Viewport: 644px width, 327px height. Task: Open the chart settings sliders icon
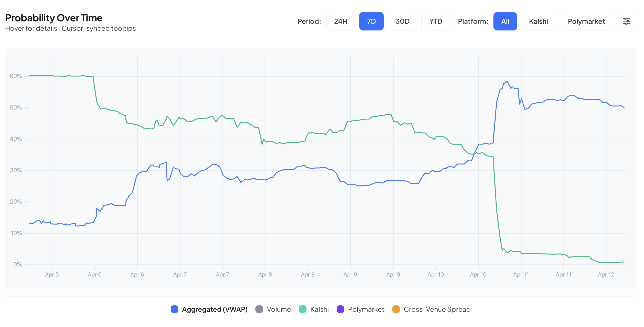coord(626,21)
